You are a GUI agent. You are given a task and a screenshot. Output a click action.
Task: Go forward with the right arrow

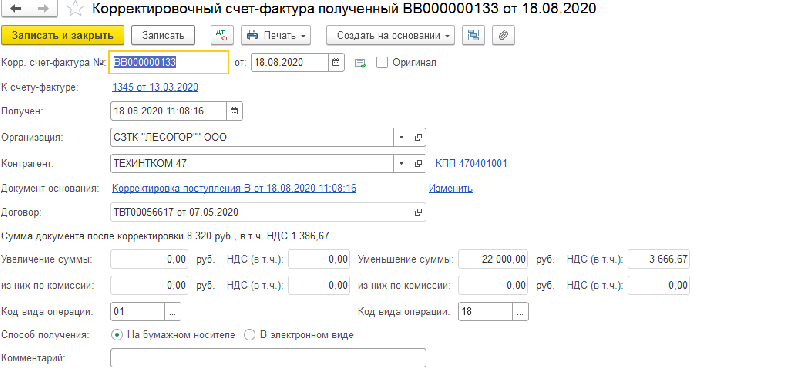pos(44,9)
